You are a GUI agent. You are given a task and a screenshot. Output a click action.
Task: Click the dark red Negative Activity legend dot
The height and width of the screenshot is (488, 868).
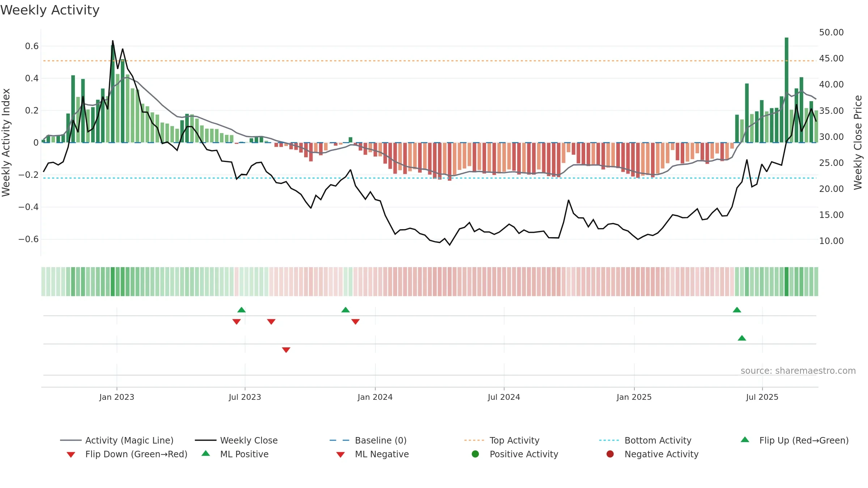point(610,454)
